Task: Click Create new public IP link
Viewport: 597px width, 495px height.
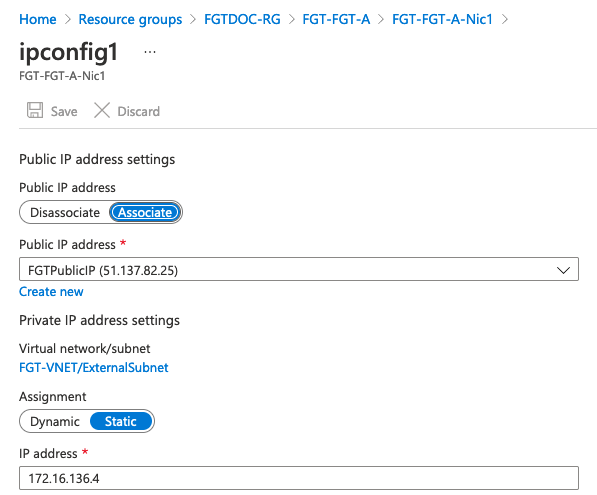Action: pyautogui.click(x=51, y=292)
